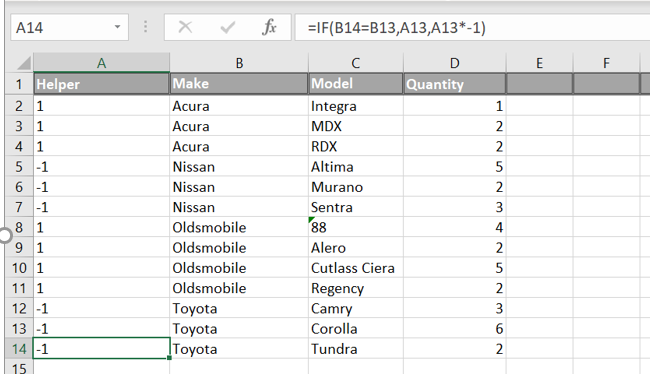Click the Select All corner triangle
The width and height of the screenshot is (650, 374).
(24, 63)
